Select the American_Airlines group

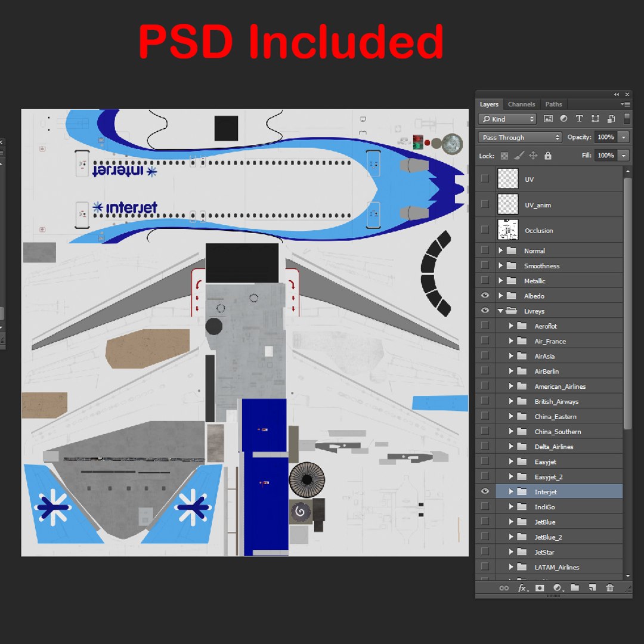point(559,386)
